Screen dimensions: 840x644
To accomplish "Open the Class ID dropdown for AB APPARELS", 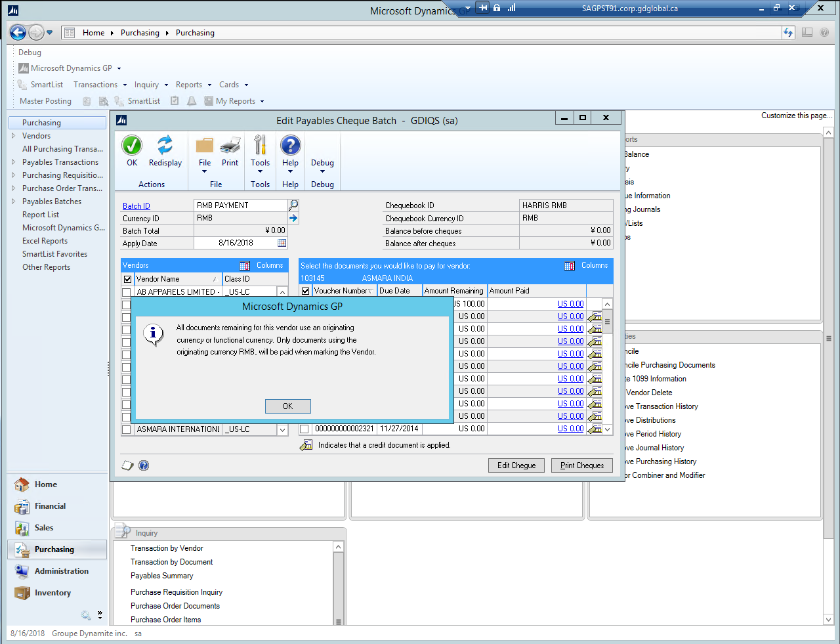I will coord(282,291).
